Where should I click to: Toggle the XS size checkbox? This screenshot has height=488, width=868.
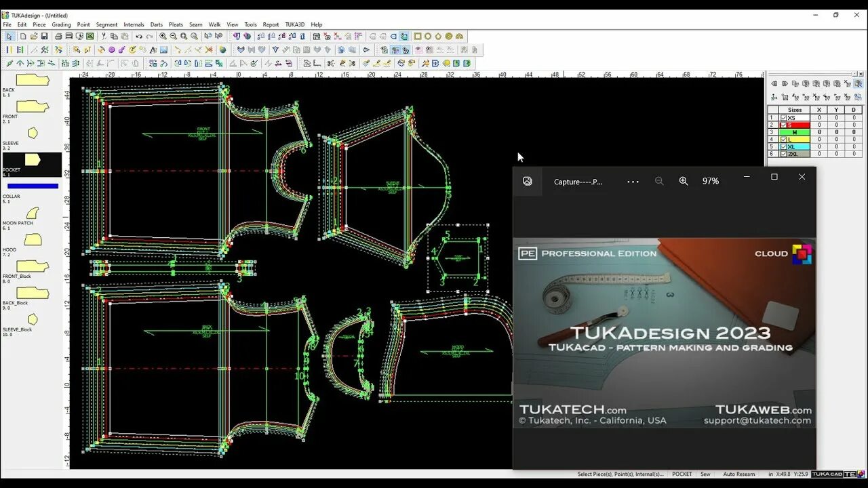click(x=784, y=118)
